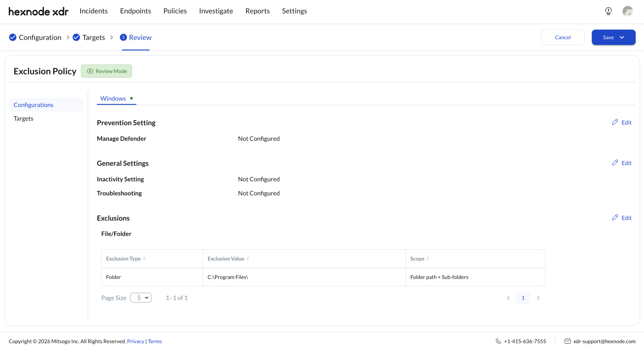The image size is (644, 350).
Task: Click xdr-support@hexnode.com email address
Action: tap(604, 341)
